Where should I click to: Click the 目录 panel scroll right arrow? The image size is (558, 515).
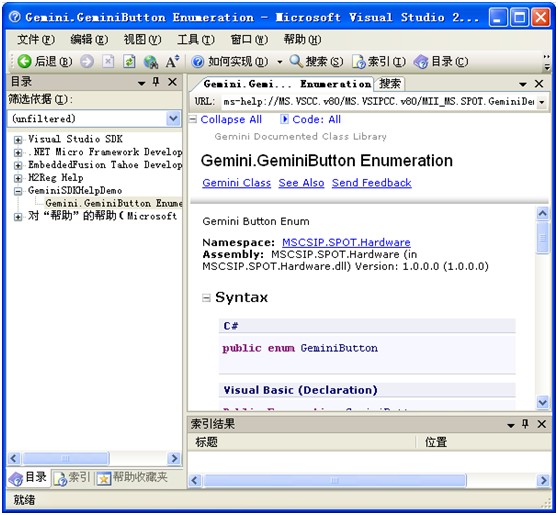point(174,458)
